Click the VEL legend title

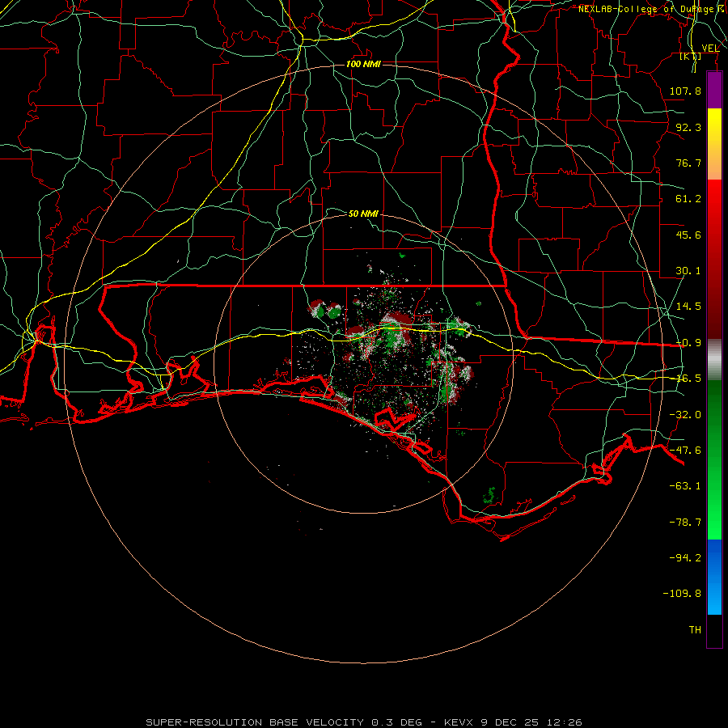click(710, 49)
